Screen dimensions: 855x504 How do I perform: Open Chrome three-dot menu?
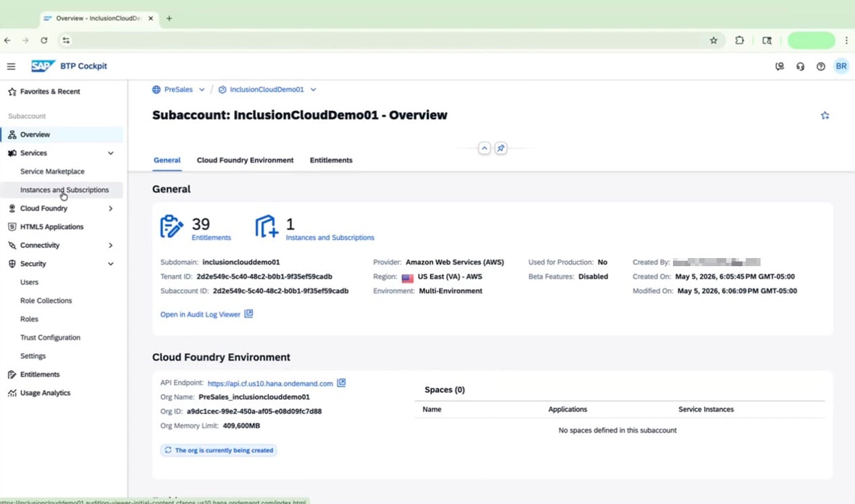pos(846,40)
